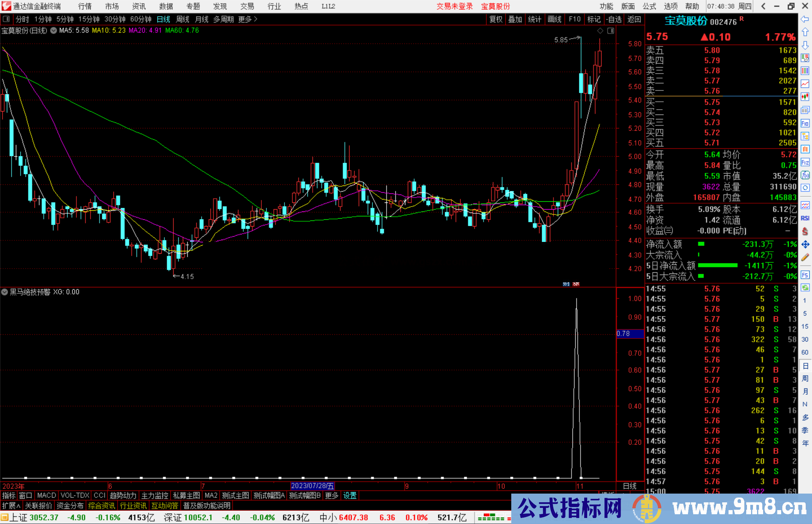
Task: Open 更多 indicators list in bottom bar
Action: (x=331, y=495)
